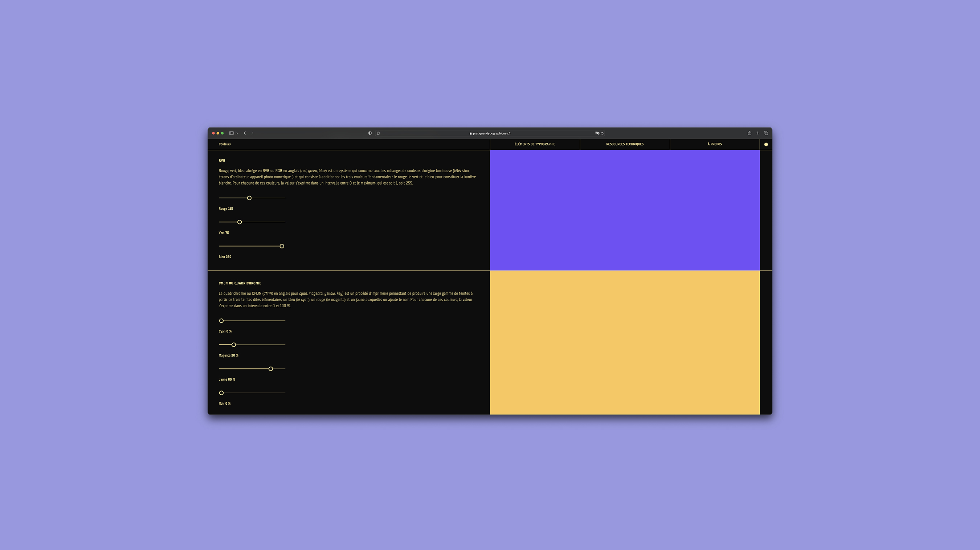Minimize the Safari window with yellow button
This screenshot has width=980, height=550.
pyautogui.click(x=218, y=133)
